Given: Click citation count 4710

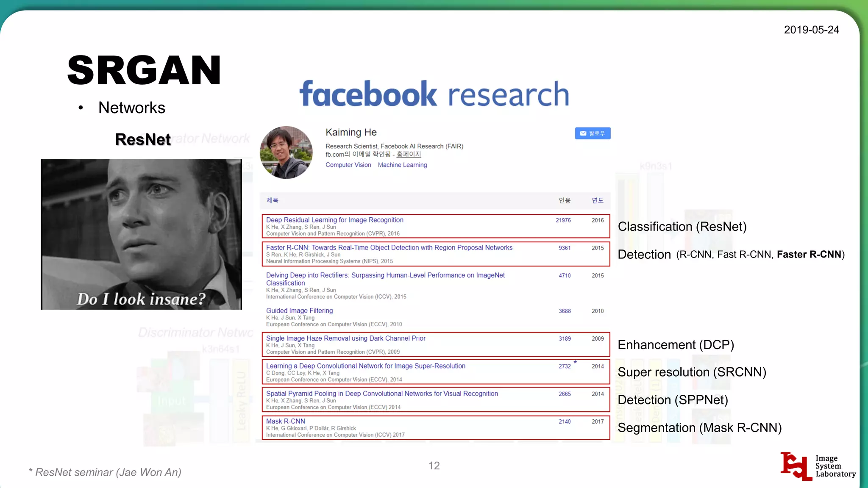Looking at the screenshot, I should [565, 275].
